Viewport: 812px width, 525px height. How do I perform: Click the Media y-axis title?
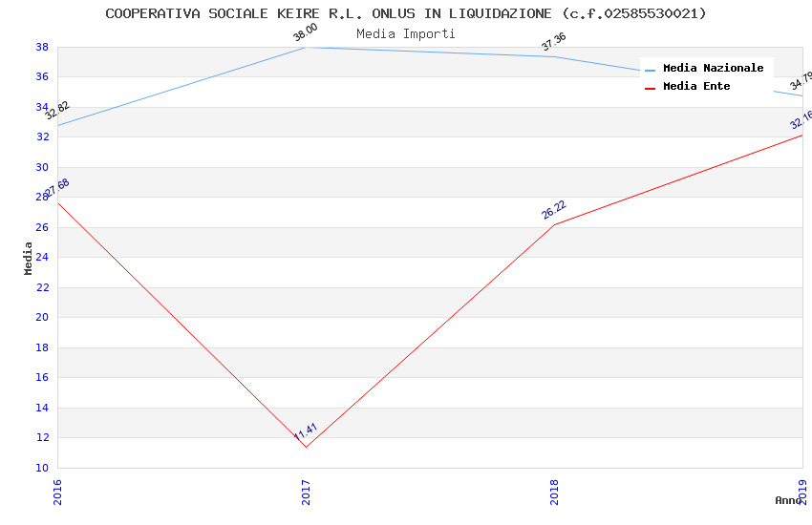(x=28, y=258)
